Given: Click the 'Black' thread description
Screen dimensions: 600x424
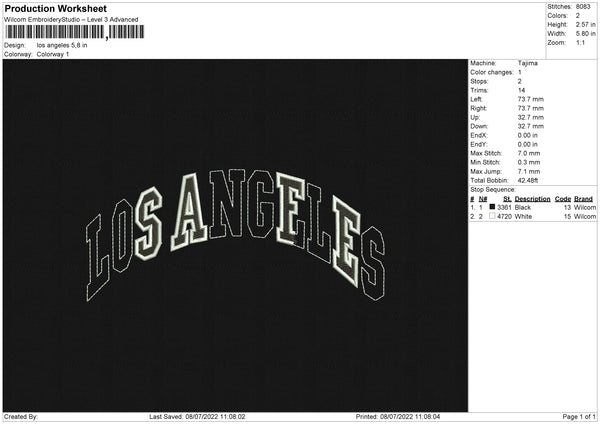Looking at the screenshot, I should coord(523,207).
